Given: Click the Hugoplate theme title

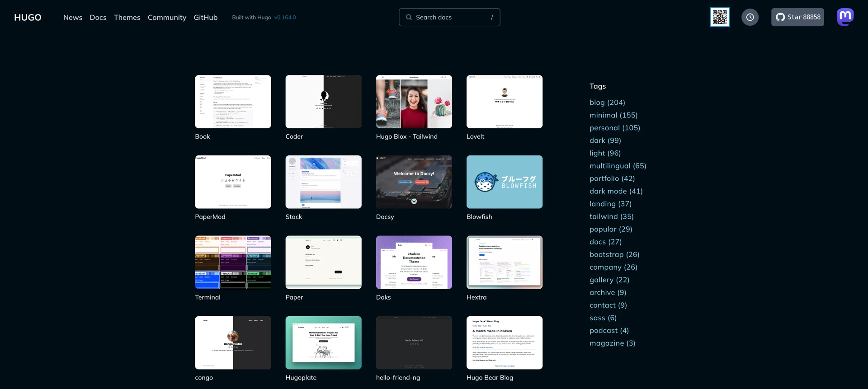Looking at the screenshot, I should (301, 378).
